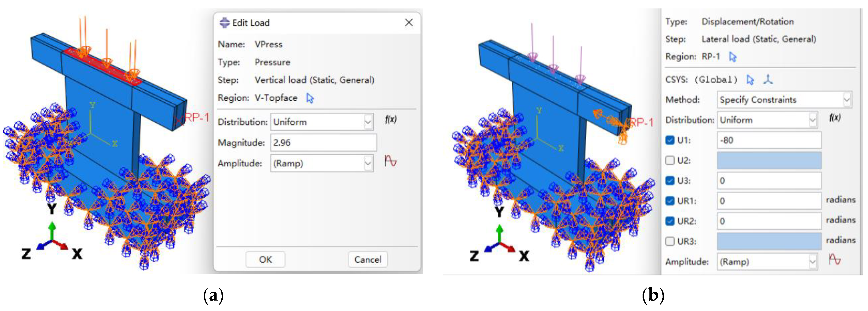Click region picker arrow beside RP-1

click(x=733, y=57)
